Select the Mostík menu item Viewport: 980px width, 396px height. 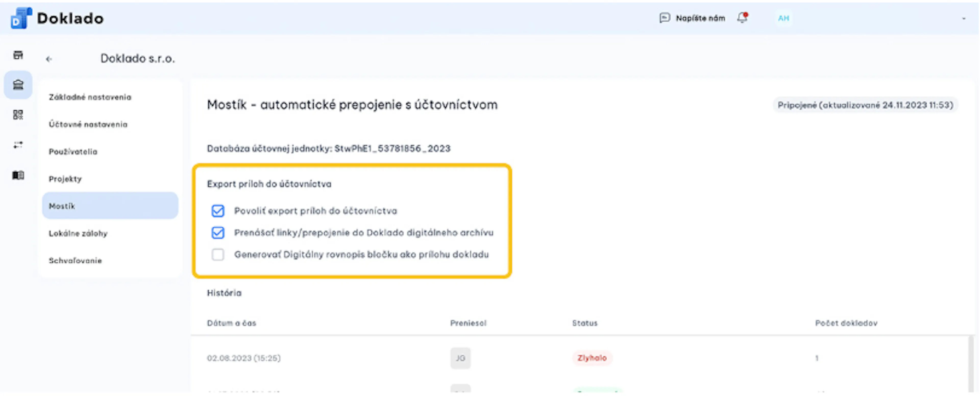[110, 206]
